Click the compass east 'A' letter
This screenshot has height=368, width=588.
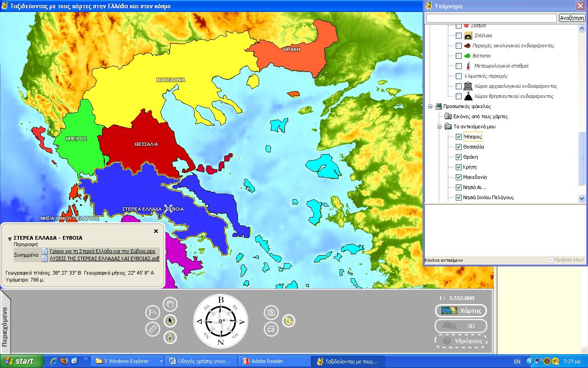(243, 321)
